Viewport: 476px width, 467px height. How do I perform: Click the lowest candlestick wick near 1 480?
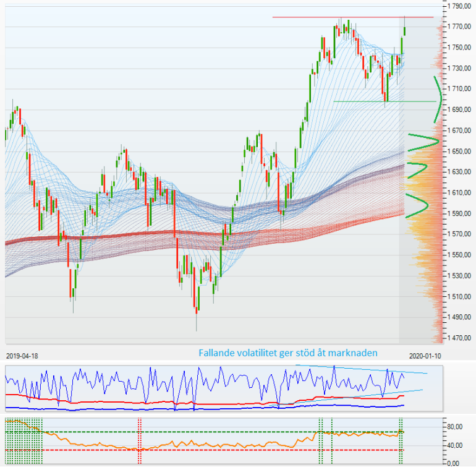(197, 322)
